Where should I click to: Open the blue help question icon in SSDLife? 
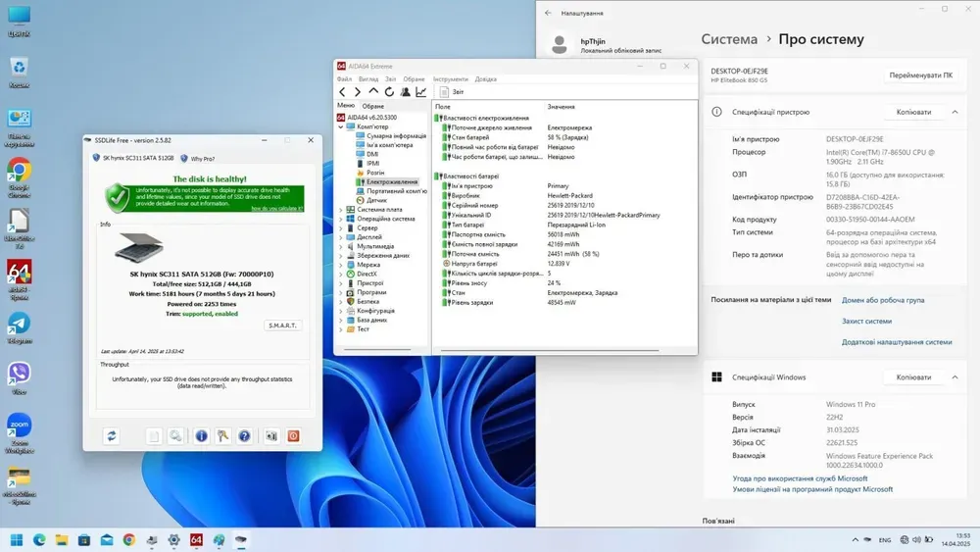pyautogui.click(x=244, y=436)
